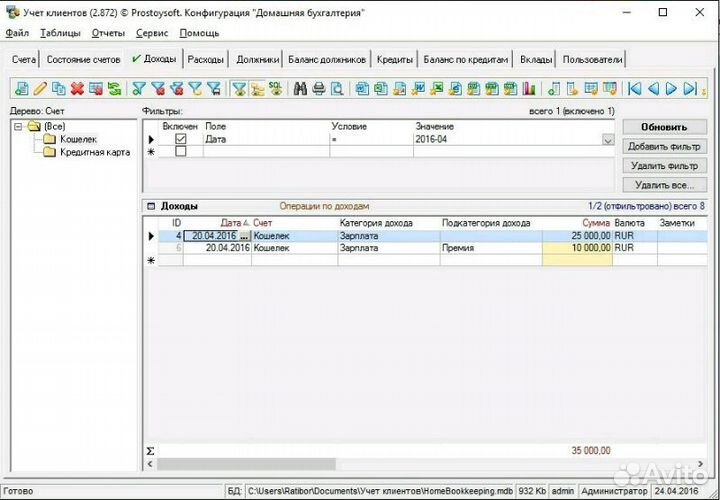The image size is (720, 500).
Task: Click the red X delete record icon
Action: (x=77, y=89)
